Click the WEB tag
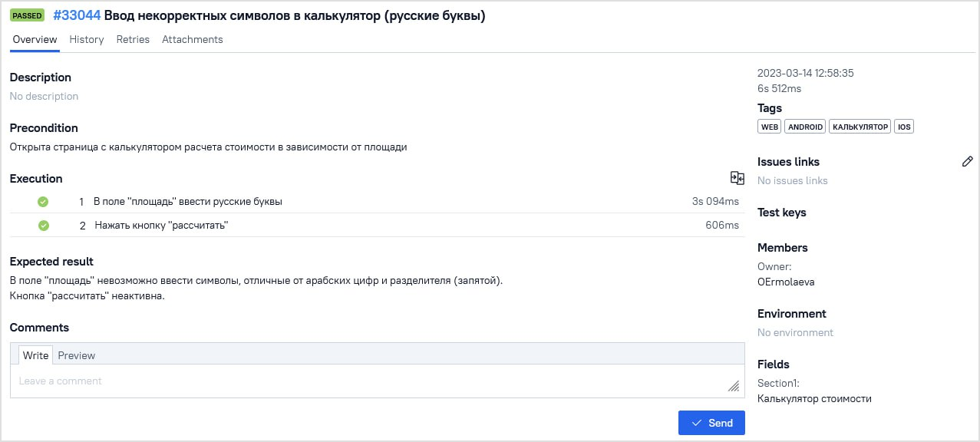 [x=769, y=127]
